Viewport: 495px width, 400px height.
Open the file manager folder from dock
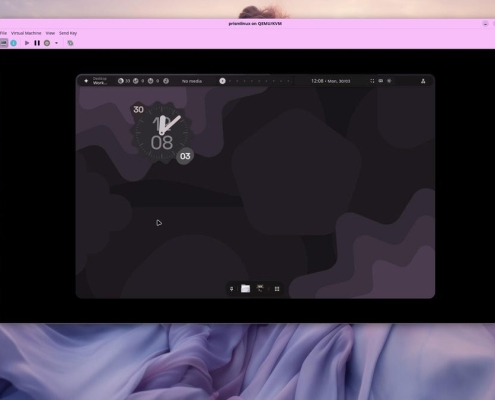tap(245, 289)
